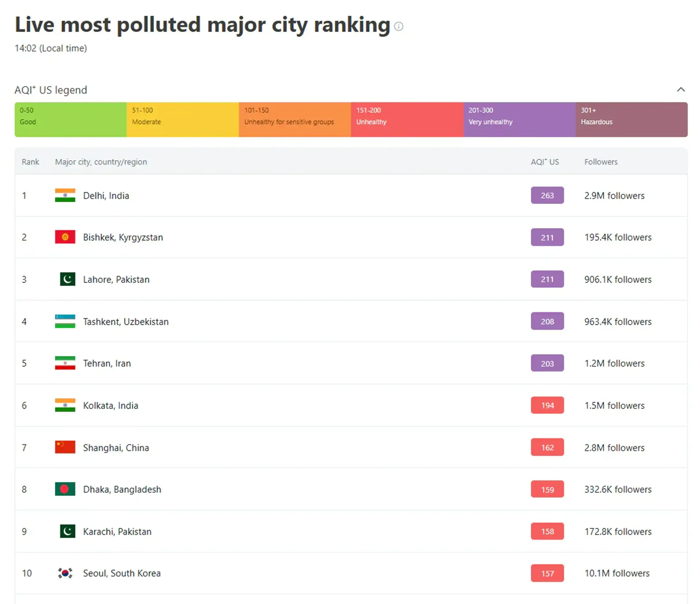Click the info icon beside ranking title

398,26
